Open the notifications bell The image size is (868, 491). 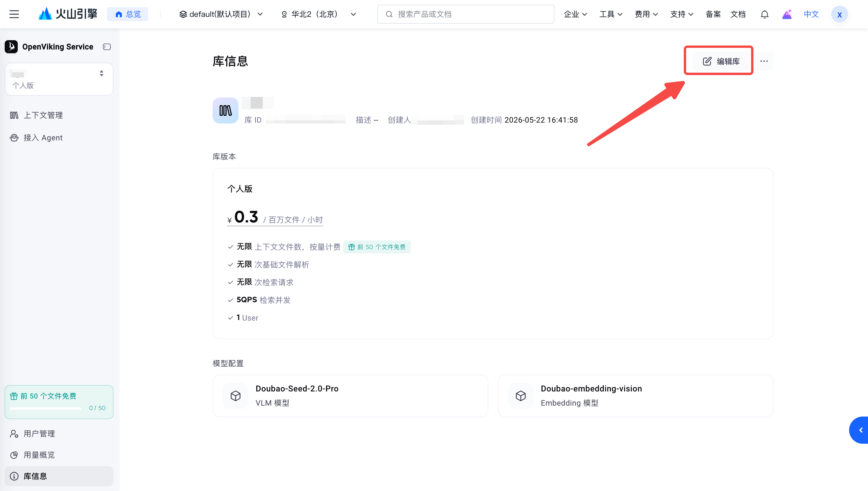[x=765, y=14]
